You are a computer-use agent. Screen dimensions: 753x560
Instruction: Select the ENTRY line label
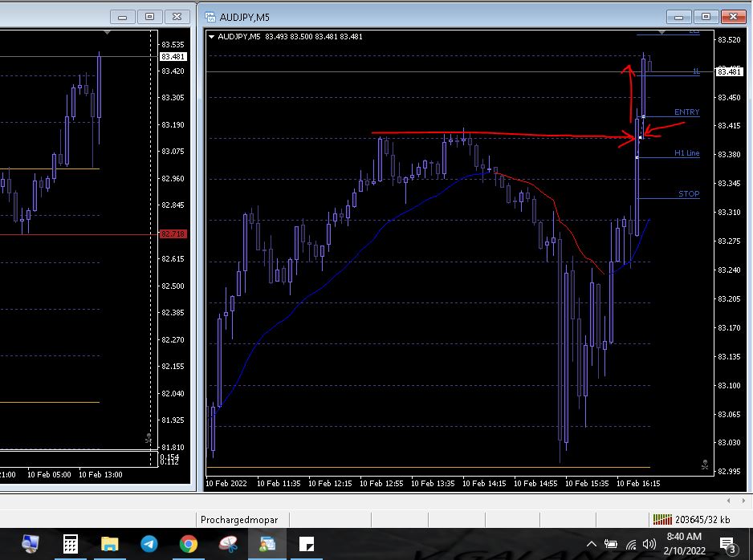click(686, 112)
